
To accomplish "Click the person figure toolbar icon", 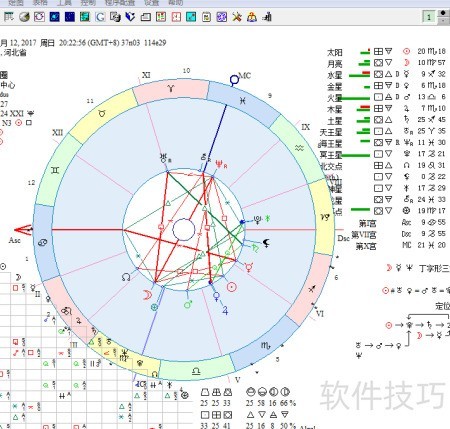I will coord(252,17).
